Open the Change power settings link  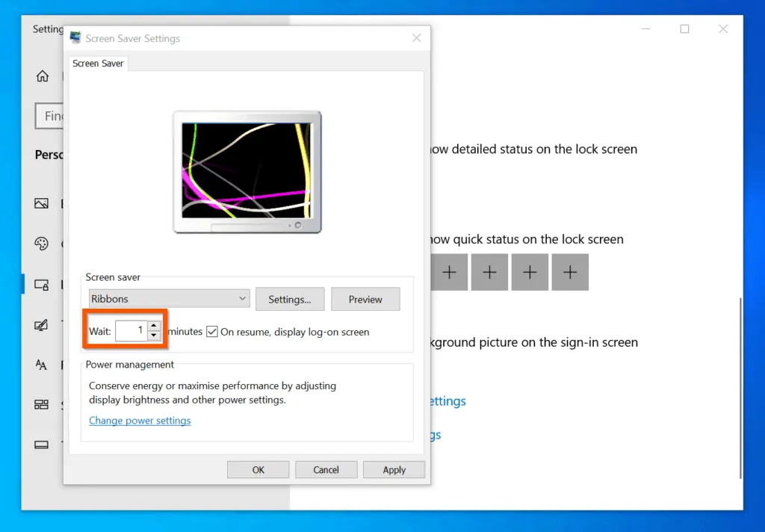pos(140,421)
